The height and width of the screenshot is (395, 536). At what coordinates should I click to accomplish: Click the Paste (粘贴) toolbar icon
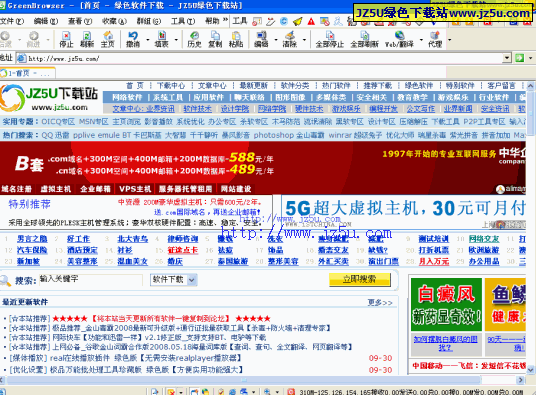coord(236,39)
